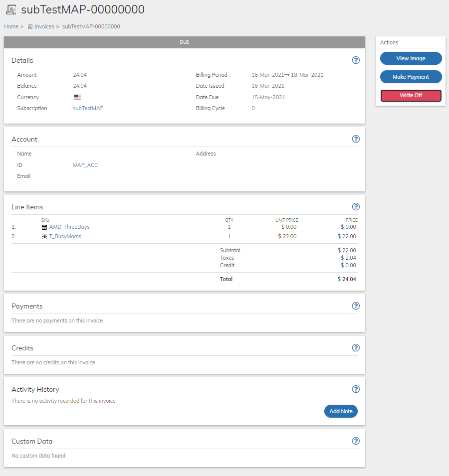The image size is (449, 476).
Task: Click the Date Due value 15-May-2021
Action: tap(268, 98)
